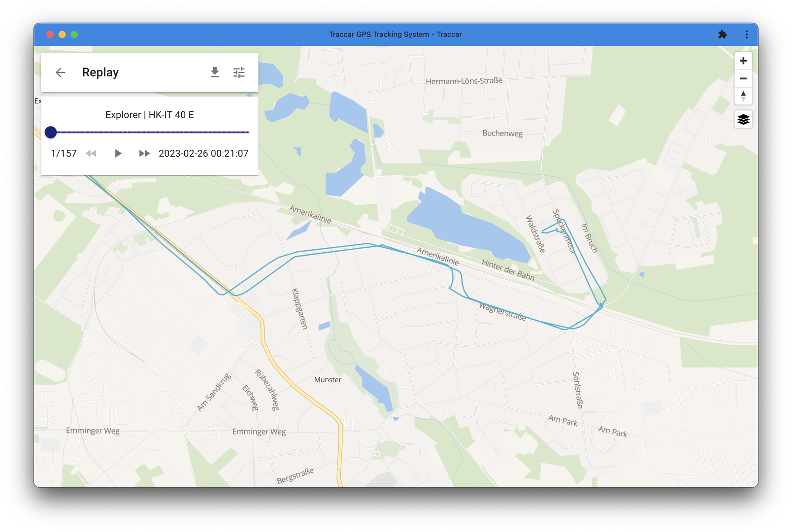Zoom in on the map
The image size is (792, 532).
pyautogui.click(x=743, y=61)
